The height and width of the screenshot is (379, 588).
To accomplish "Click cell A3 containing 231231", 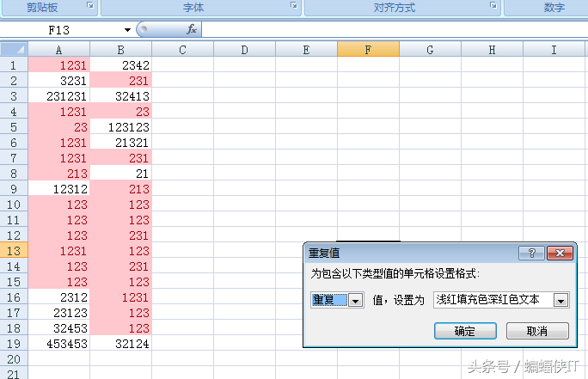I will [58, 96].
